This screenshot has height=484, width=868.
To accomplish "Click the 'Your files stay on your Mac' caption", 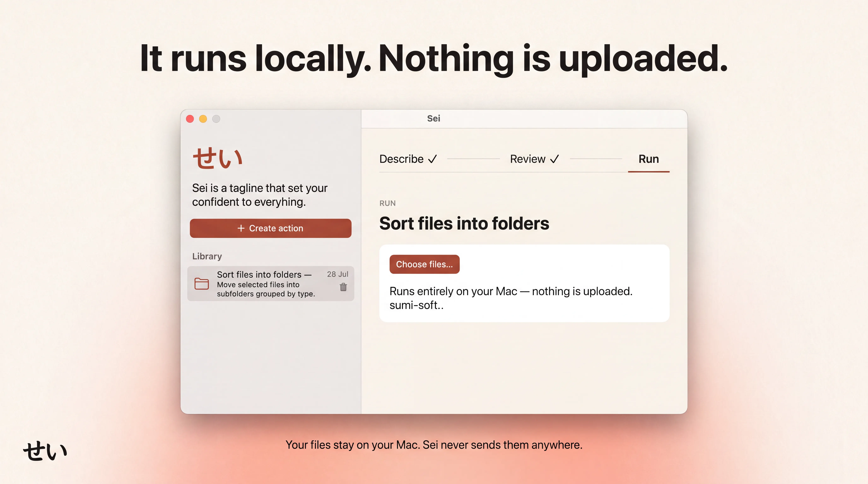I will tap(434, 445).
